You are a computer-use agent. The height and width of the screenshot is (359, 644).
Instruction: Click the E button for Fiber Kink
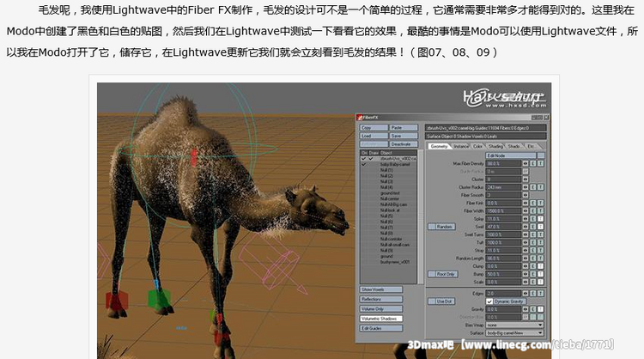tap(533, 203)
